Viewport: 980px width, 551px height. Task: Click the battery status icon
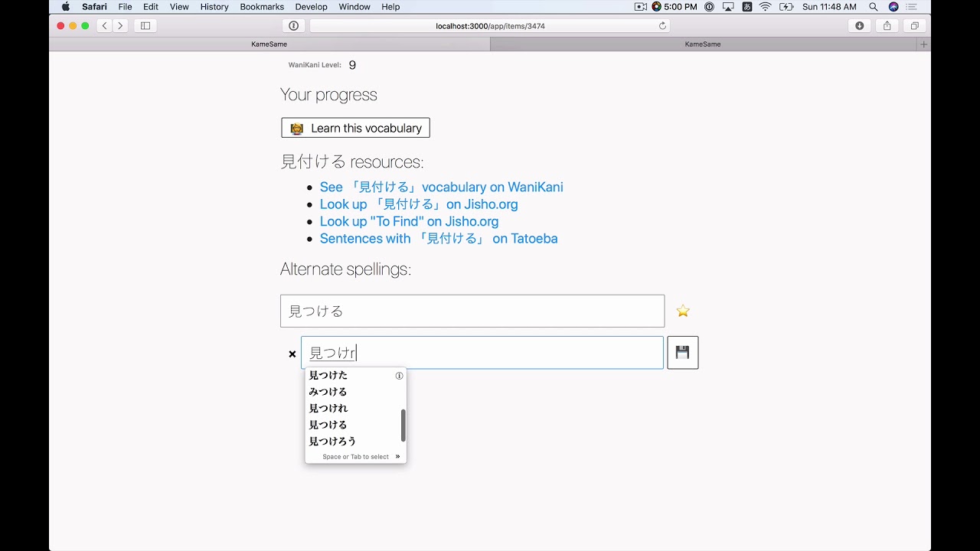tap(786, 7)
